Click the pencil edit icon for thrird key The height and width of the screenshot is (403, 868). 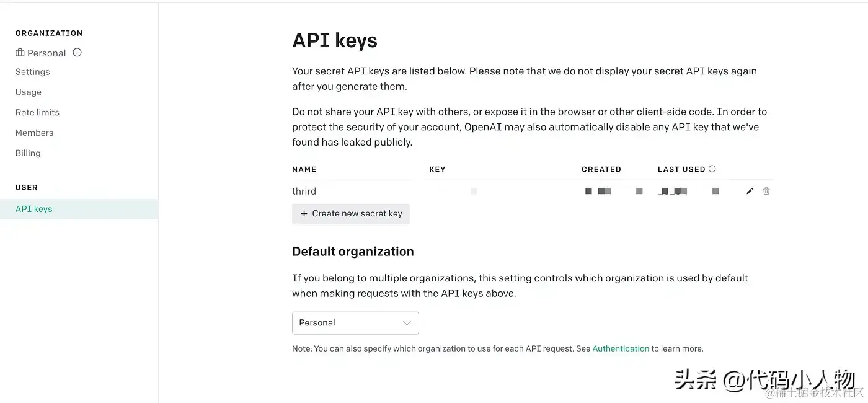click(x=750, y=191)
